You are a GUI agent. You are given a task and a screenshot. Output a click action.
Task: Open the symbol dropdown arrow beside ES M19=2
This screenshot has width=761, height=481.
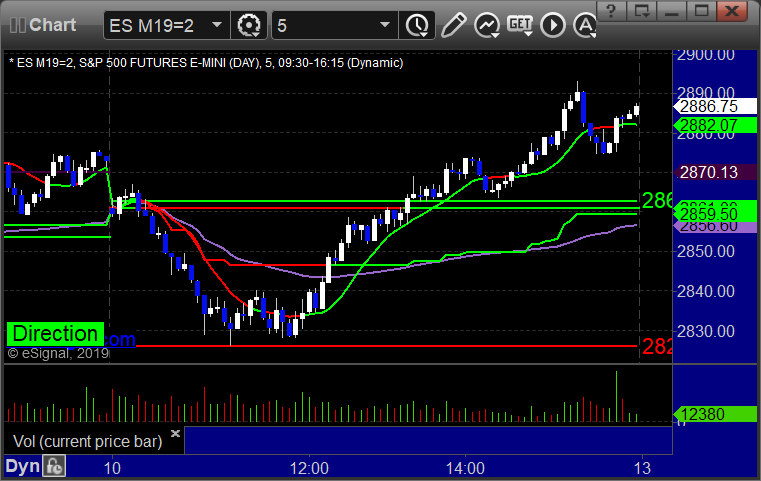click(x=217, y=25)
